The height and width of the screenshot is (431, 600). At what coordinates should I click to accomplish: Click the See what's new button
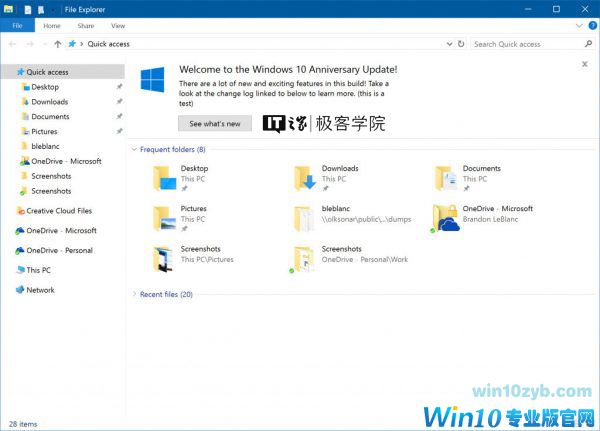[x=215, y=124]
